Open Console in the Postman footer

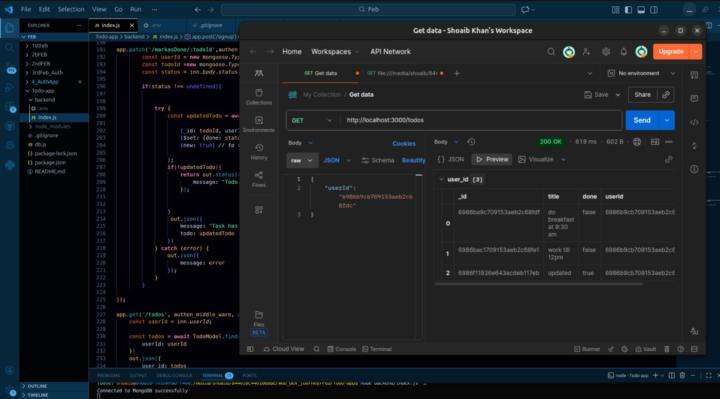[x=342, y=349]
